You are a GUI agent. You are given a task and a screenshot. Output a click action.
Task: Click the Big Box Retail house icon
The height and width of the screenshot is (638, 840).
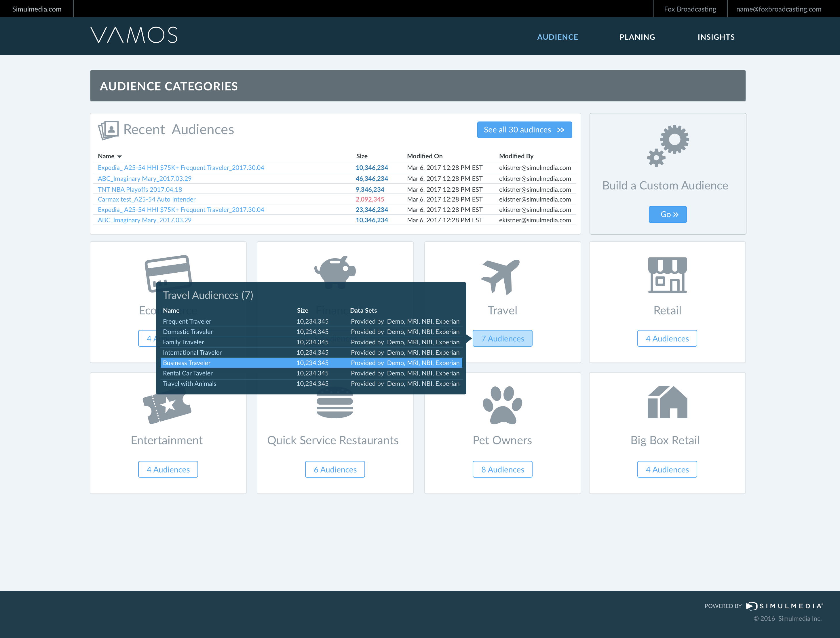667,402
